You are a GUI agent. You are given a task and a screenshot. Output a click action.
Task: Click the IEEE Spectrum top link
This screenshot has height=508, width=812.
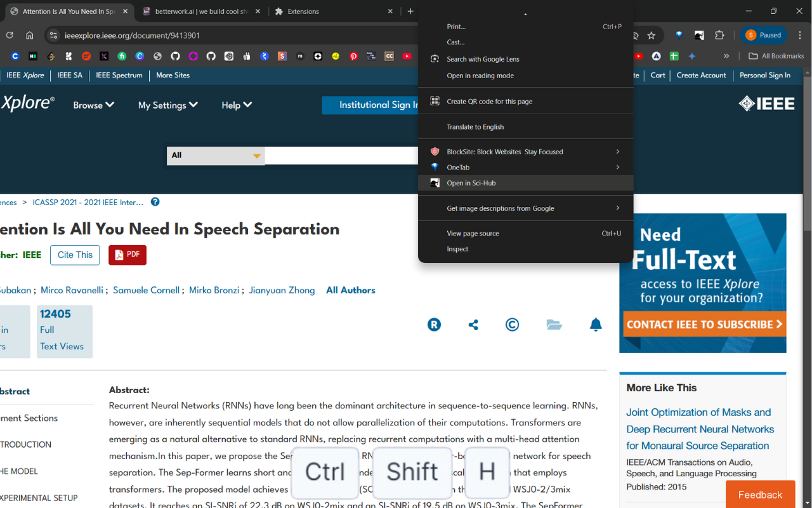[119, 76]
